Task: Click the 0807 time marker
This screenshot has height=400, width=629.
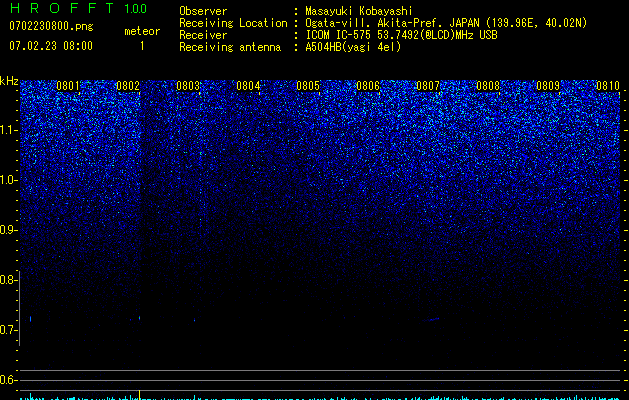Action: tap(428, 86)
